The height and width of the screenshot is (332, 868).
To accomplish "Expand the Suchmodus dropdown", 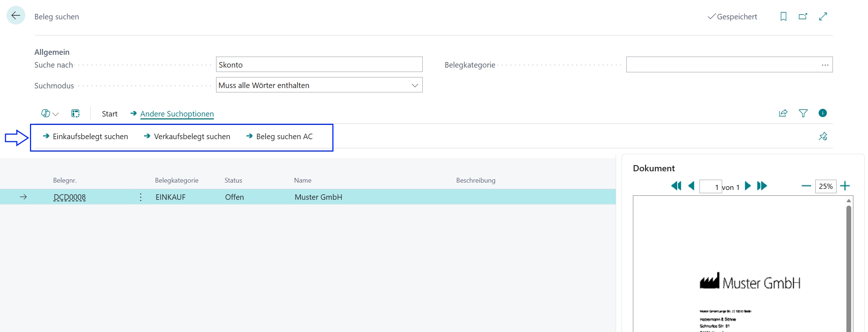I will 415,85.
